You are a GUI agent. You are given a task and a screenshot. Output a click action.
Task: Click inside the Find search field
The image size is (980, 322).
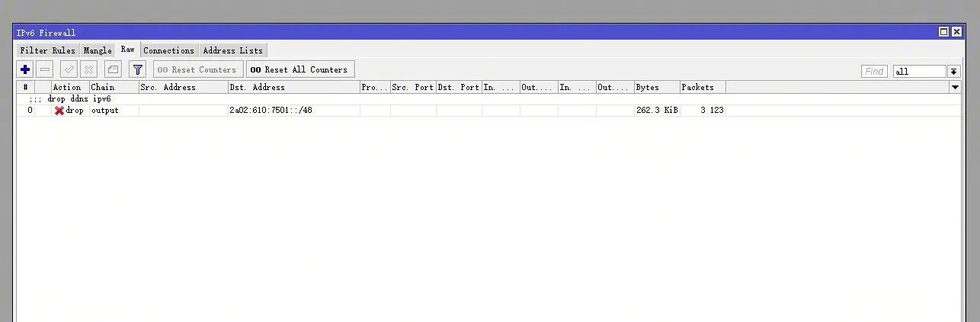click(x=874, y=72)
